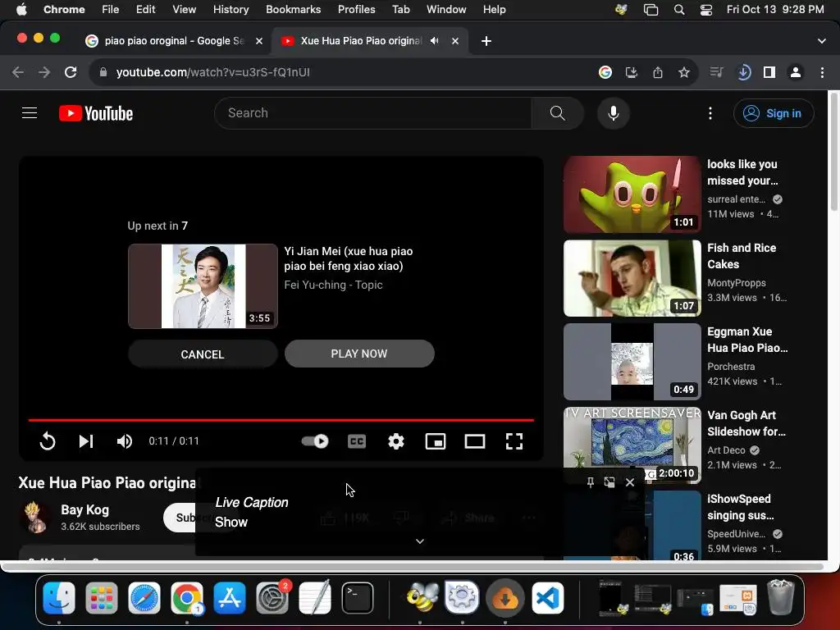Open YouTube settings three-dot menu
The height and width of the screenshot is (630, 840).
[710, 113]
